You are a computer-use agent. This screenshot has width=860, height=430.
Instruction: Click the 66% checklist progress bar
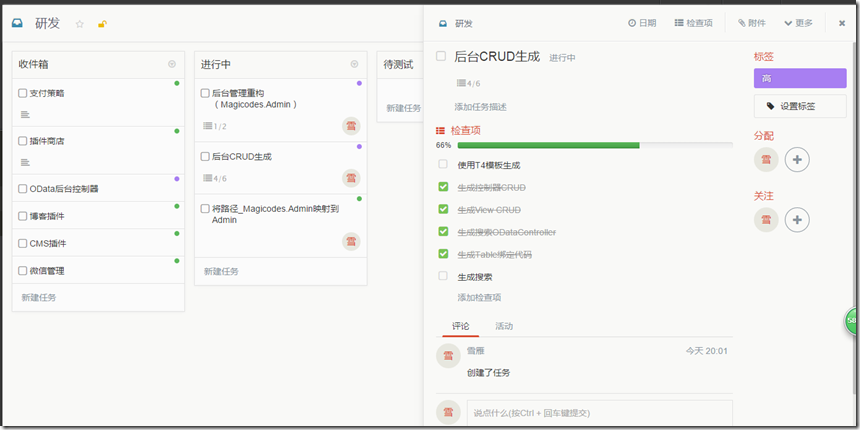coord(595,145)
